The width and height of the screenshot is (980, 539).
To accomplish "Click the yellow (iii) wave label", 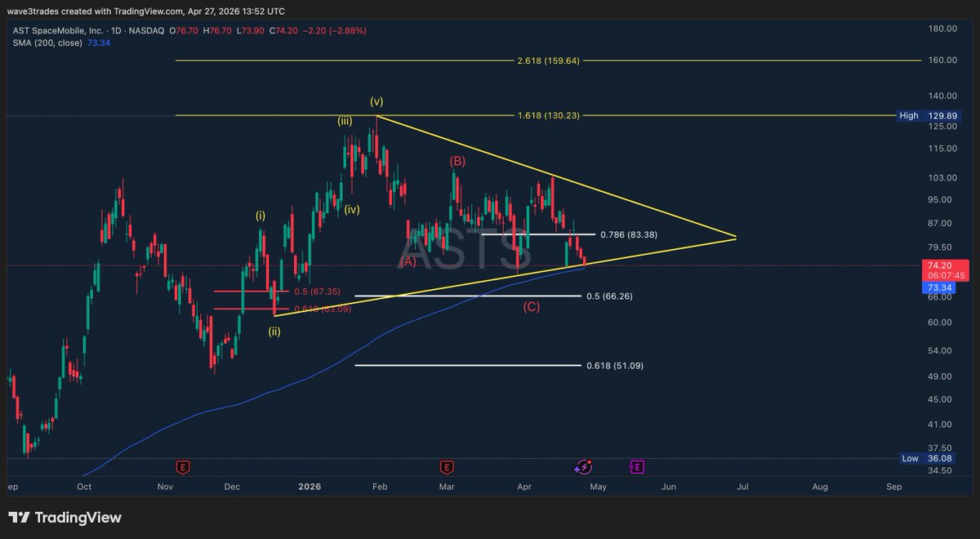I will coord(346,120).
